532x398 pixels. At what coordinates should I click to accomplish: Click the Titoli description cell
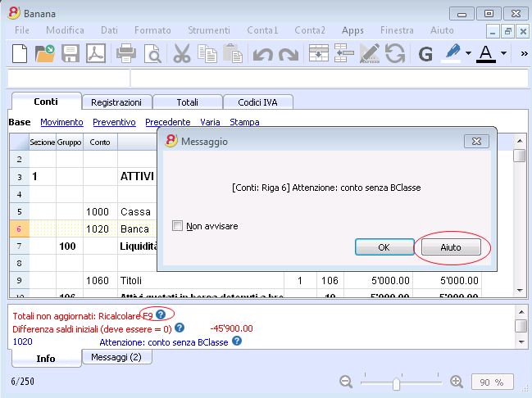[x=201, y=280]
